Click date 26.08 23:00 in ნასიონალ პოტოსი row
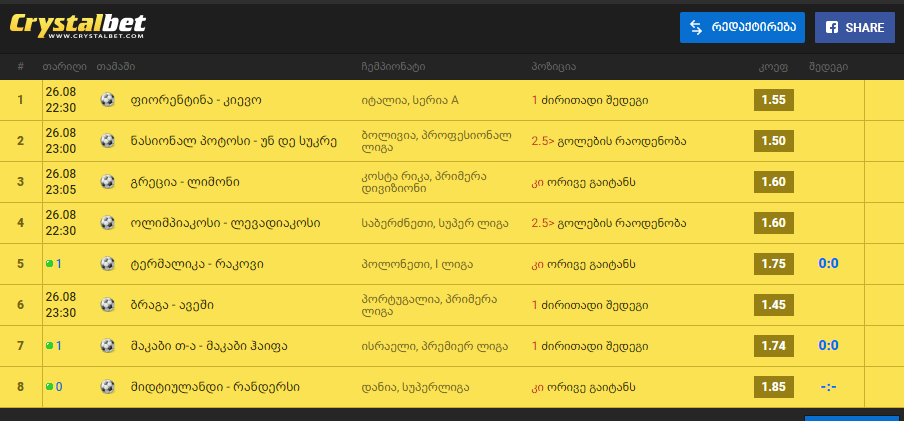The width and height of the screenshot is (904, 421). 61,141
